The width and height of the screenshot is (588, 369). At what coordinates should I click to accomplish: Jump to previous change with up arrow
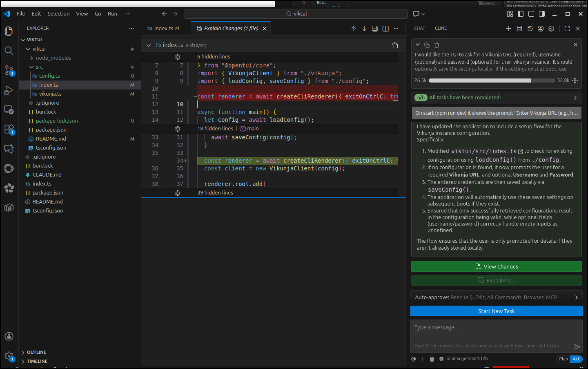pos(354,29)
